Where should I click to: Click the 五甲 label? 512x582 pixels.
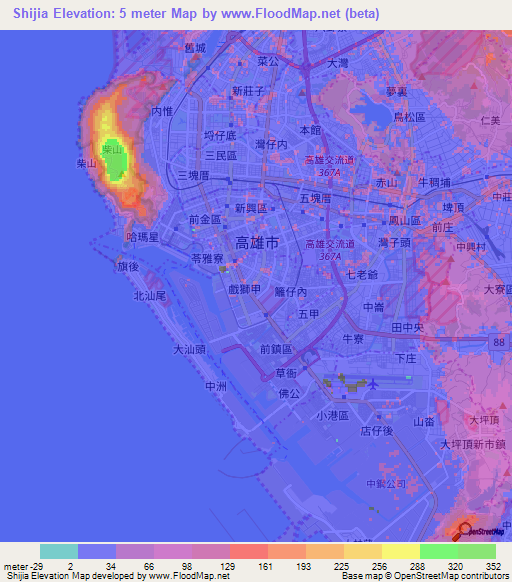click(x=309, y=314)
